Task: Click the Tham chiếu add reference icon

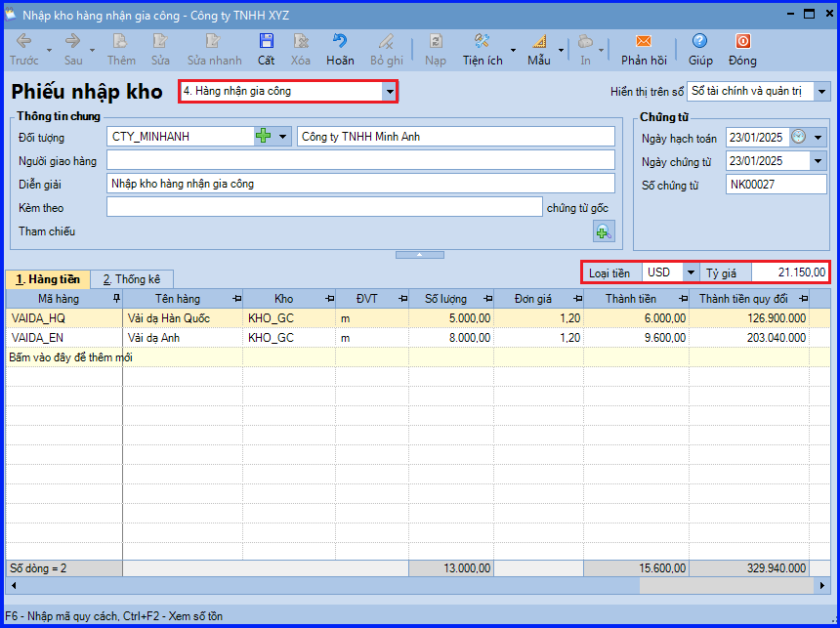Action: coord(604,231)
